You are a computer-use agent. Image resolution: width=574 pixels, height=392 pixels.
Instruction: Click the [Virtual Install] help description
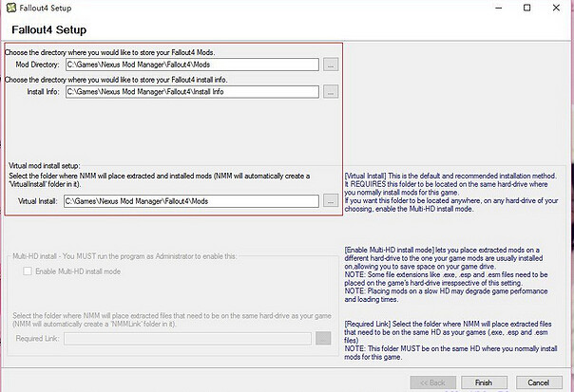[x=456, y=190]
